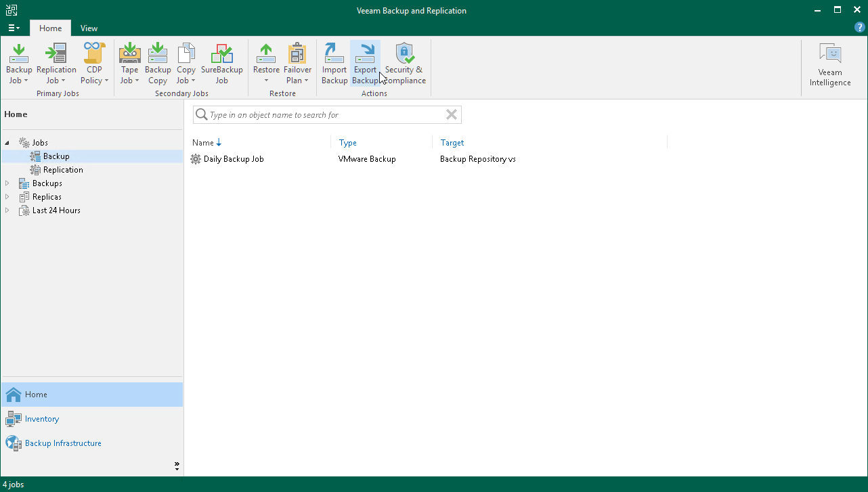Screen dimensions: 868x492
Task: Open the Replication Job ribbon button
Action: pos(56,64)
